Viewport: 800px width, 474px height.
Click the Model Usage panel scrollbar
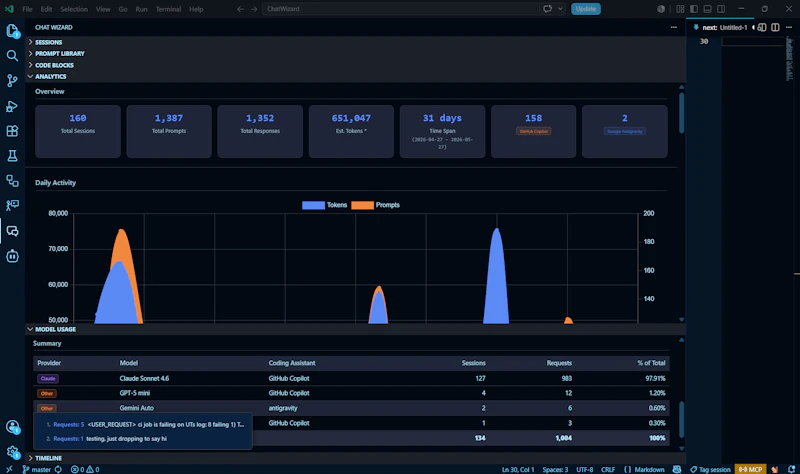point(681,419)
